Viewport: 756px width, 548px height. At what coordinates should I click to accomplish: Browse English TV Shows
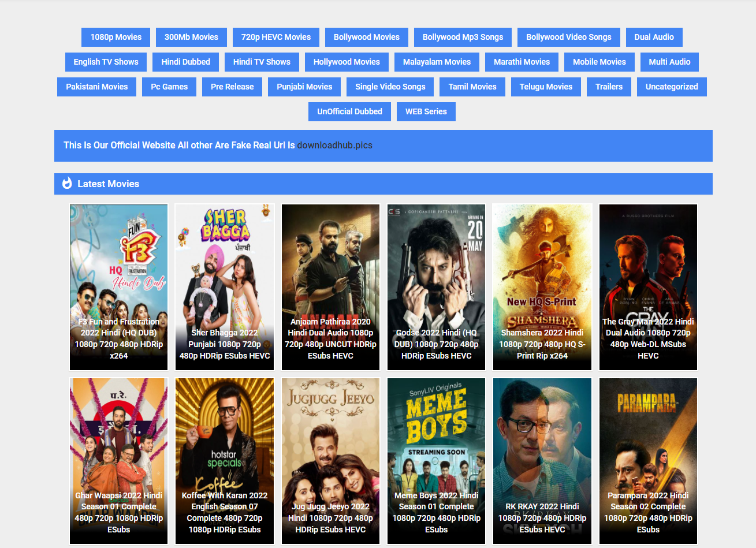coord(106,62)
